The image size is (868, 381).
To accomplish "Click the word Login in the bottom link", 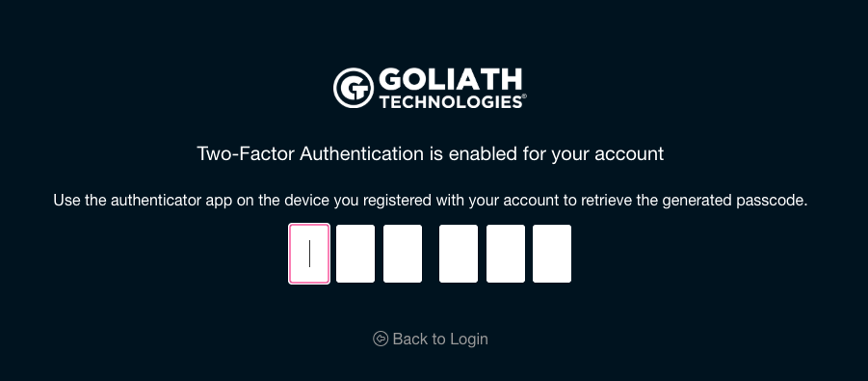I will (469, 339).
